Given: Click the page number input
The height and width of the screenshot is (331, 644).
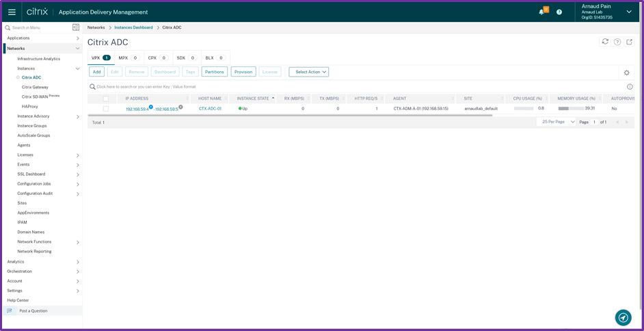Looking at the screenshot, I should [x=594, y=122].
